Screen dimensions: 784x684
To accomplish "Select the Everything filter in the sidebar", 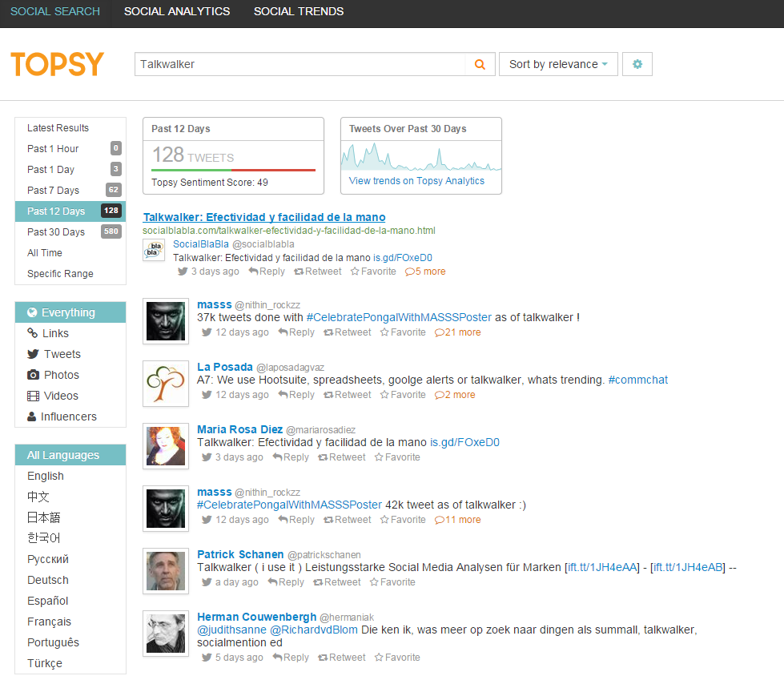I will pos(70,312).
